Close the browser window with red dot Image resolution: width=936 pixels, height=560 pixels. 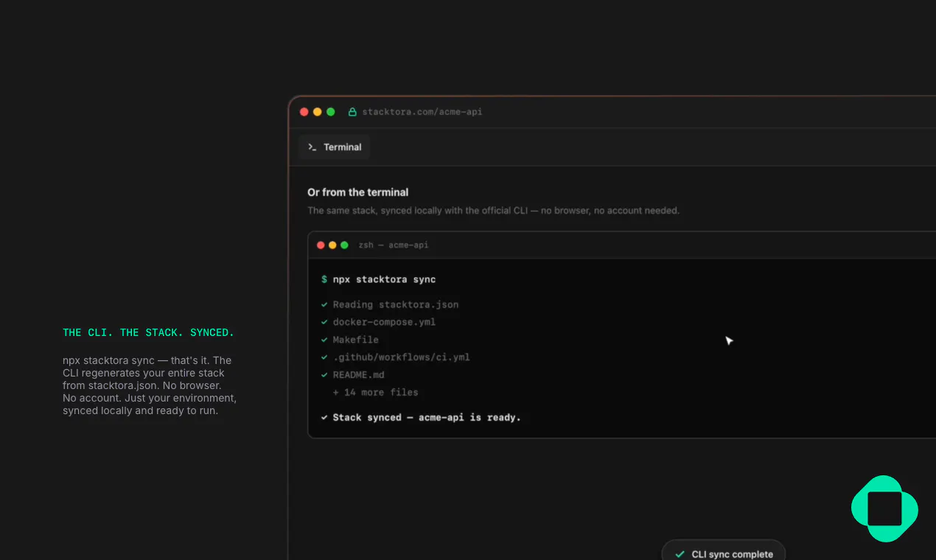click(x=304, y=112)
